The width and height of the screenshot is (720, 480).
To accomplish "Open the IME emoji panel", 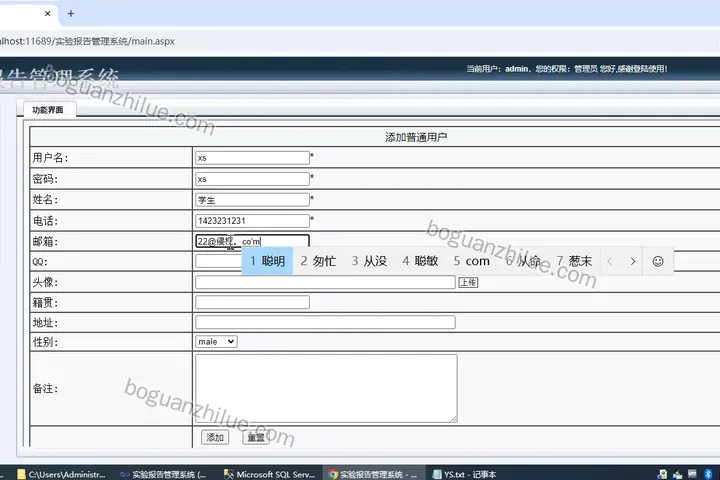I will click(x=658, y=261).
